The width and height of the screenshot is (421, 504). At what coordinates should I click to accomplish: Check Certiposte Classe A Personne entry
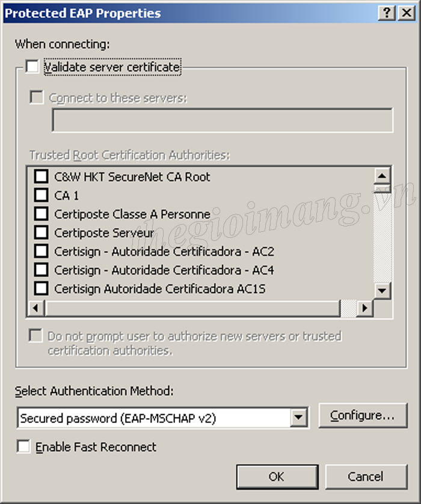click(41, 214)
